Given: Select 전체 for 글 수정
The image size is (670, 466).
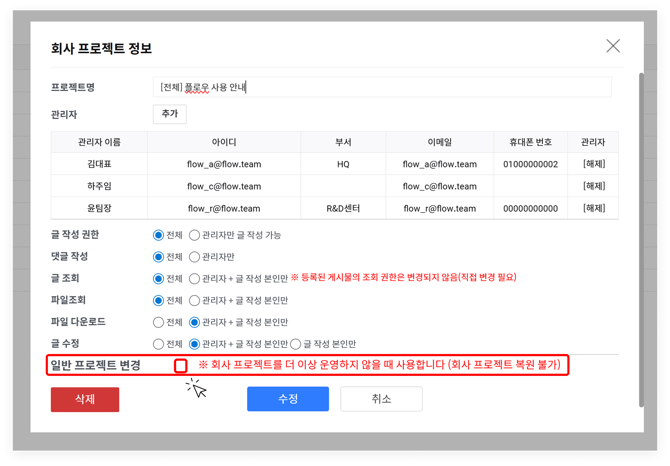Looking at the screenshot, I should point(158,344).
